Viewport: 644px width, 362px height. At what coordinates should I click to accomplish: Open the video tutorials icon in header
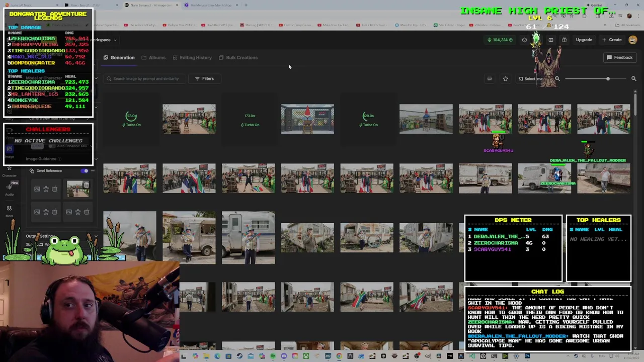pos(551,40)
